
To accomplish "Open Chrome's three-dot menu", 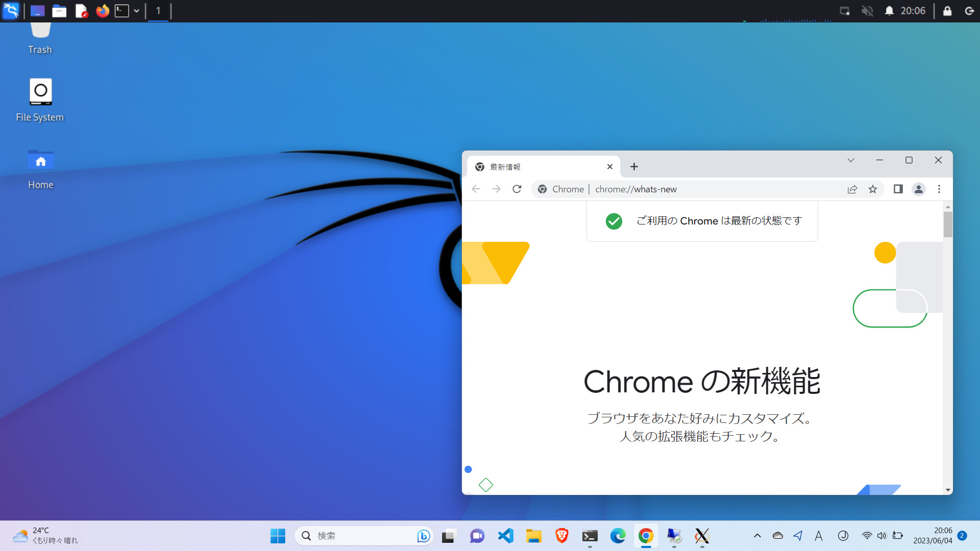I will click(x=939, y=189).
